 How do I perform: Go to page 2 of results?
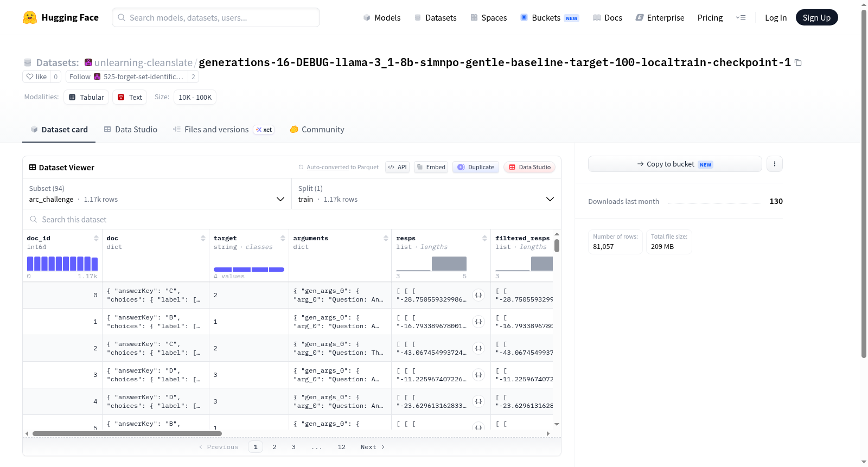point(275,447)
